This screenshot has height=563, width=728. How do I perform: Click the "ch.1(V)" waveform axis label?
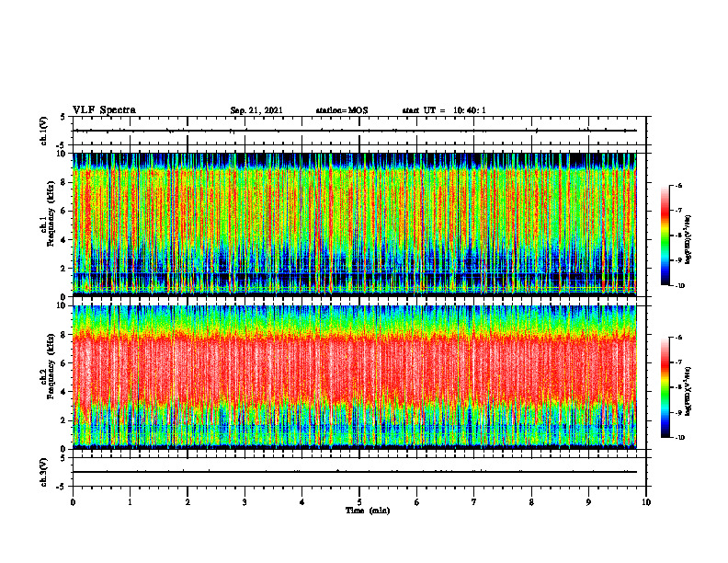pos(44,131)
